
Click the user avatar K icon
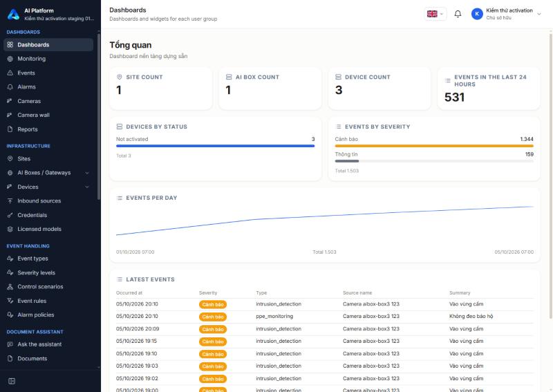point(477,14)
